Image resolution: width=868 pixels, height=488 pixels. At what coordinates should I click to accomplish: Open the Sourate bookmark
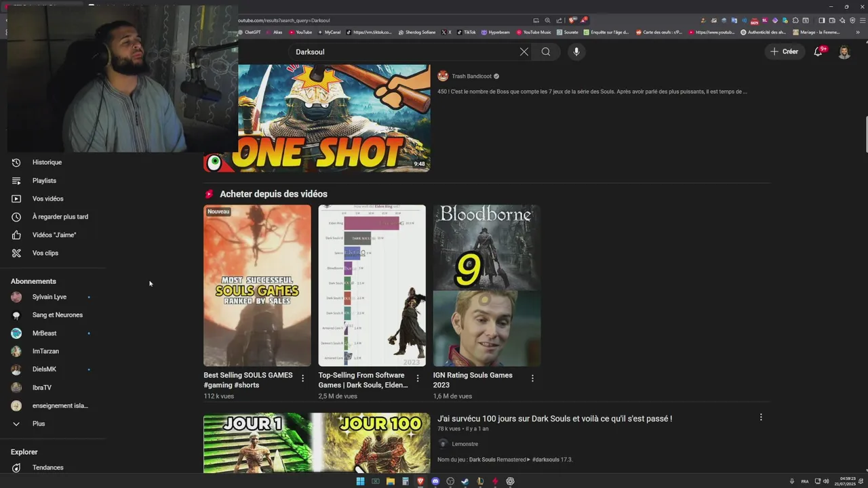[568, 32]
